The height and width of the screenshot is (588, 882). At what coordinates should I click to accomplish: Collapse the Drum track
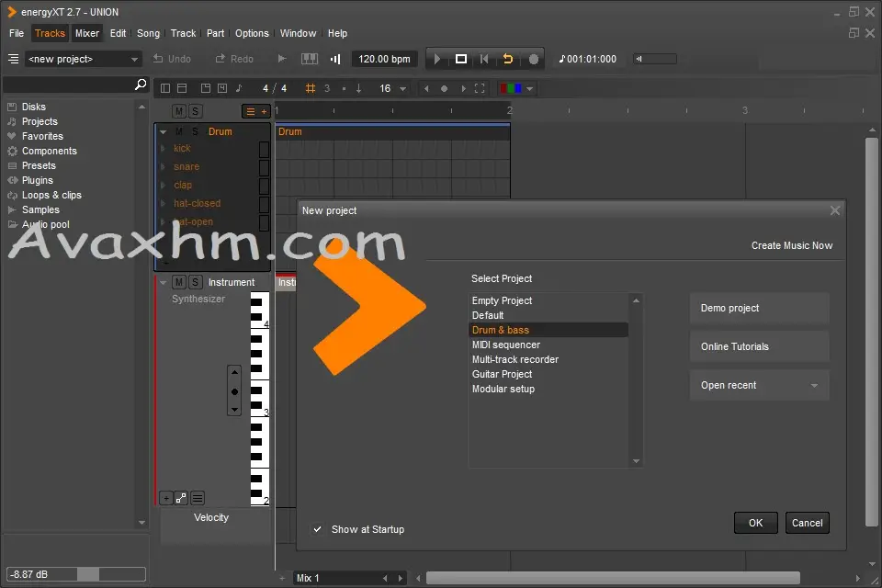pyautogui.click(x=164, y=131)
